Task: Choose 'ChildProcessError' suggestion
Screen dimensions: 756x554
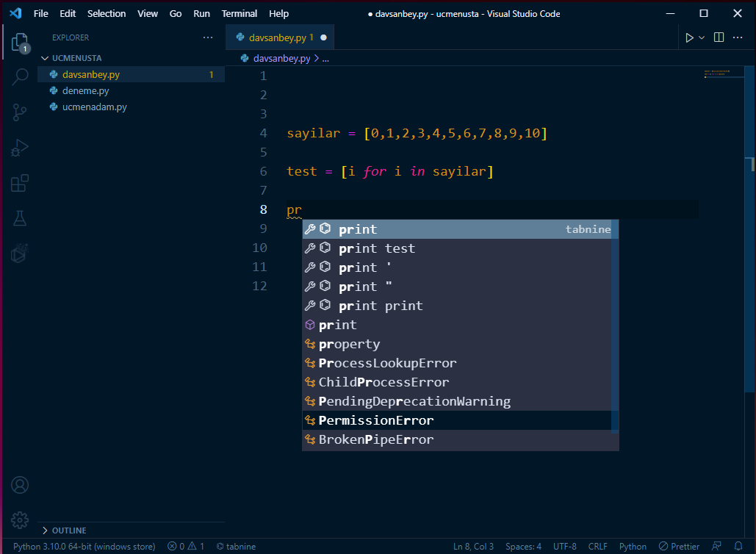Action: tap(457, 382)
